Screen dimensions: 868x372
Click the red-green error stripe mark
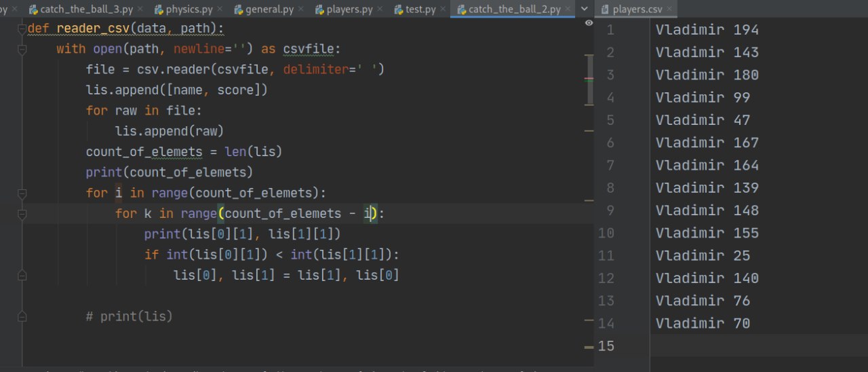(x=589, y=79)
